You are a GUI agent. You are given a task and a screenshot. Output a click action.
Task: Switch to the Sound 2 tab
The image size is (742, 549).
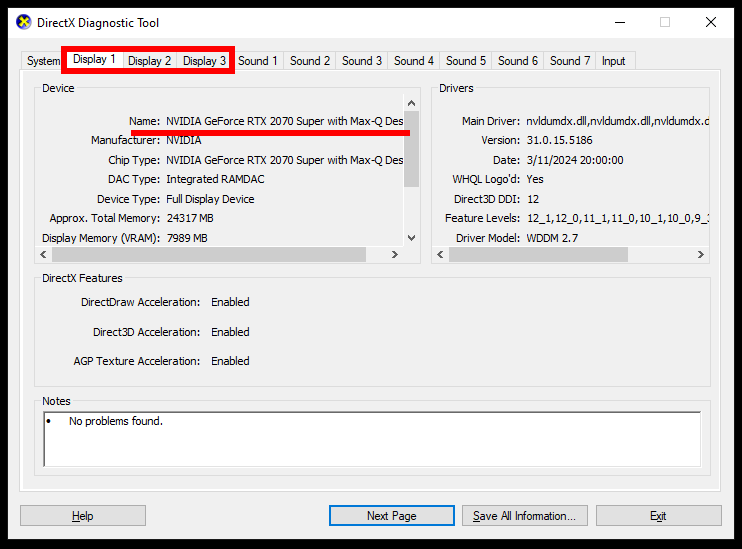click(310, 61)
